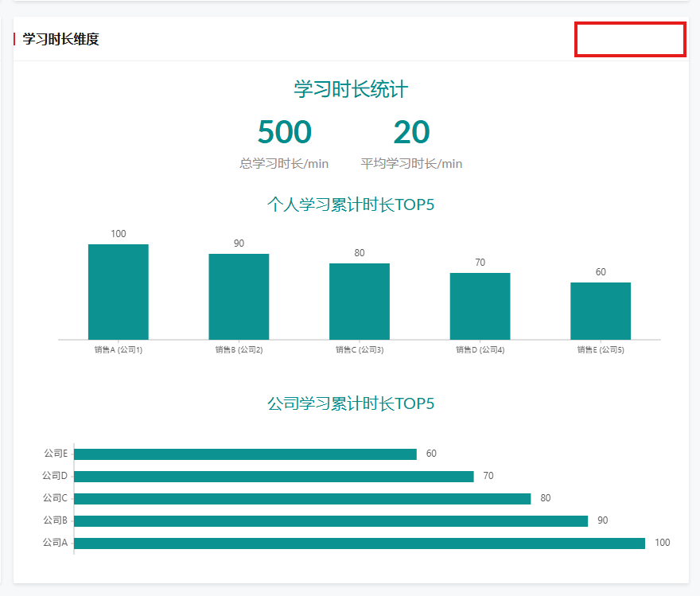Click the 平均学习时长/min label

411,163
